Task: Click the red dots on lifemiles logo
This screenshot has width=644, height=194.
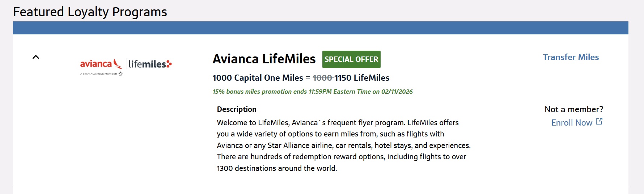Action: click(x=169, y=64)
